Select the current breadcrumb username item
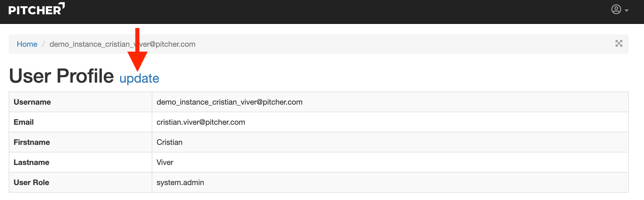The image size is (644, 200). [x=122, y=44]
